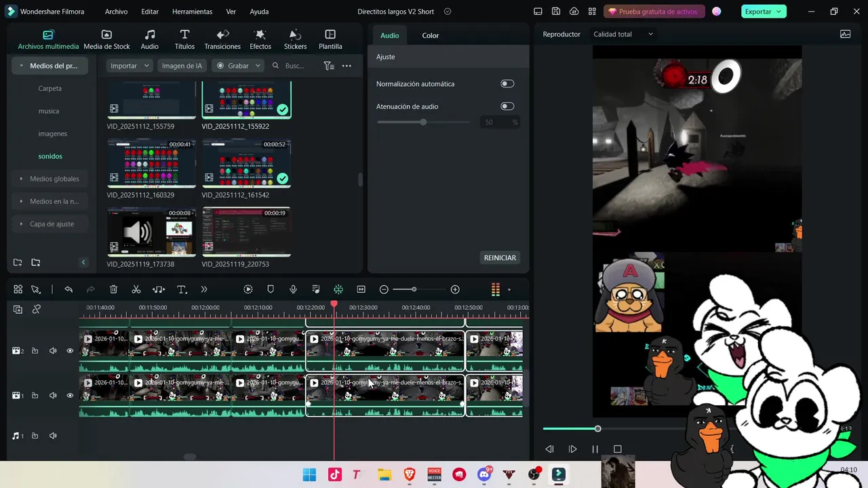Select the musica folder
868x488 pixels.
point(49,111)
